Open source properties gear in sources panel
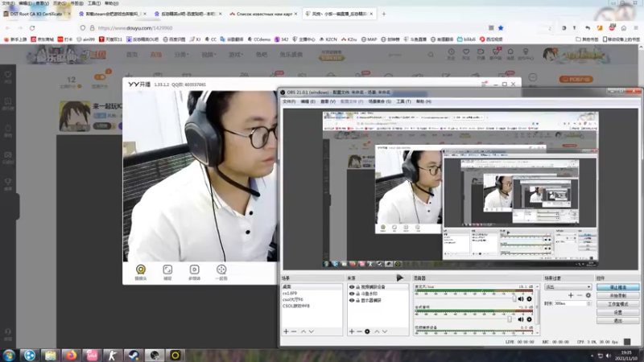Viewport: 644px width, 362px height. [x=367, y=331]
